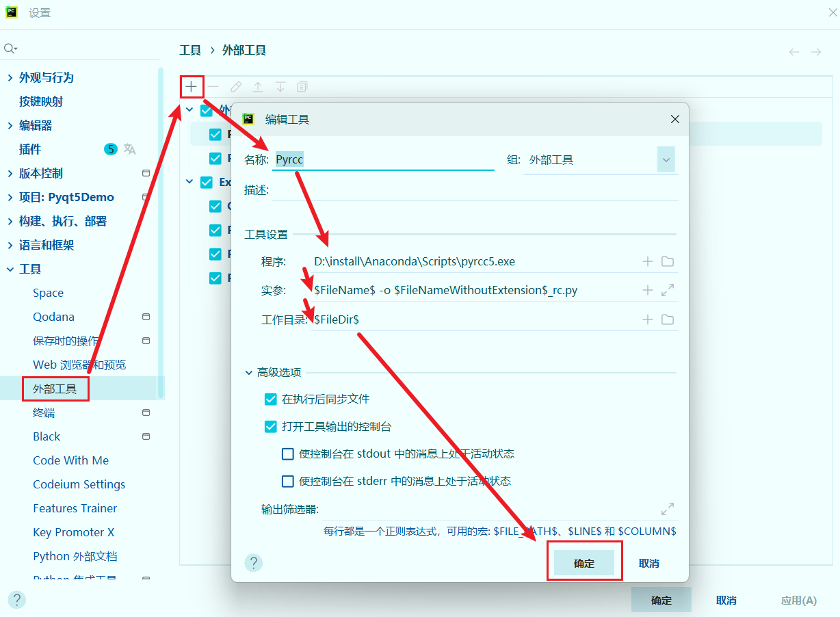Click the empty 描述 description field
The width and height of the screenshot is (840, 617).
pyautogui.click(x=475, y=189)
